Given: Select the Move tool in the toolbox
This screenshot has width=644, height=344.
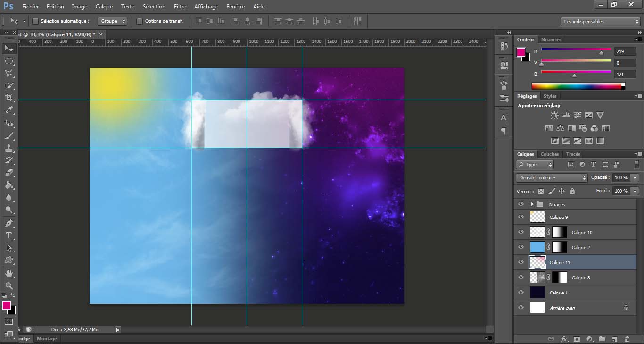Looking at the screenshot, I should [x=9, y=48].
